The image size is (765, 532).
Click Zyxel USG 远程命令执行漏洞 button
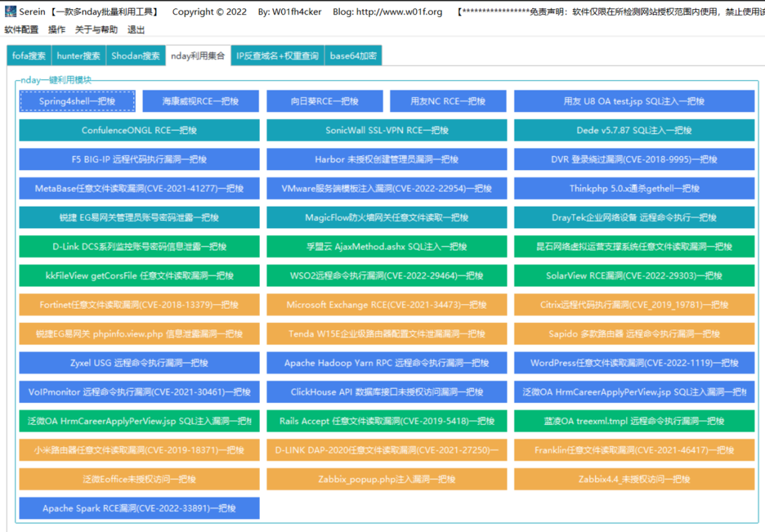(x=139, y=363)
